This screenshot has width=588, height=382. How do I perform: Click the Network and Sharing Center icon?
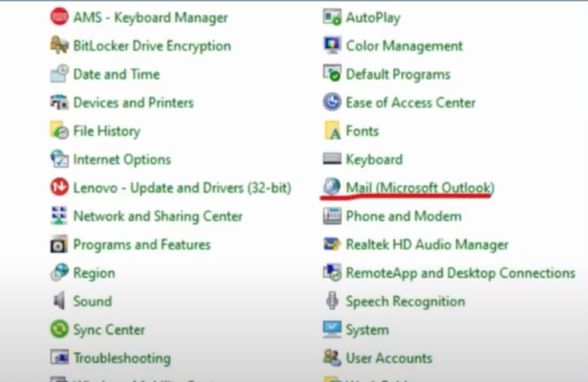pos(59,216)
